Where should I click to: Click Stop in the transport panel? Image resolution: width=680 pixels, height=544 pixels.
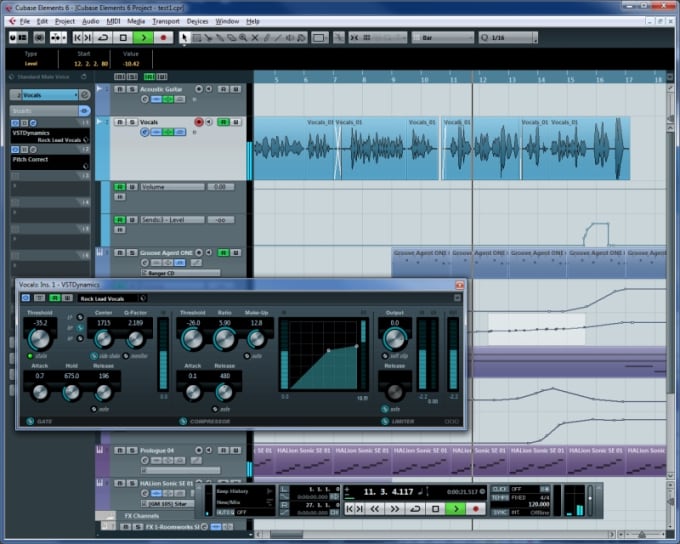pos(436,508)
